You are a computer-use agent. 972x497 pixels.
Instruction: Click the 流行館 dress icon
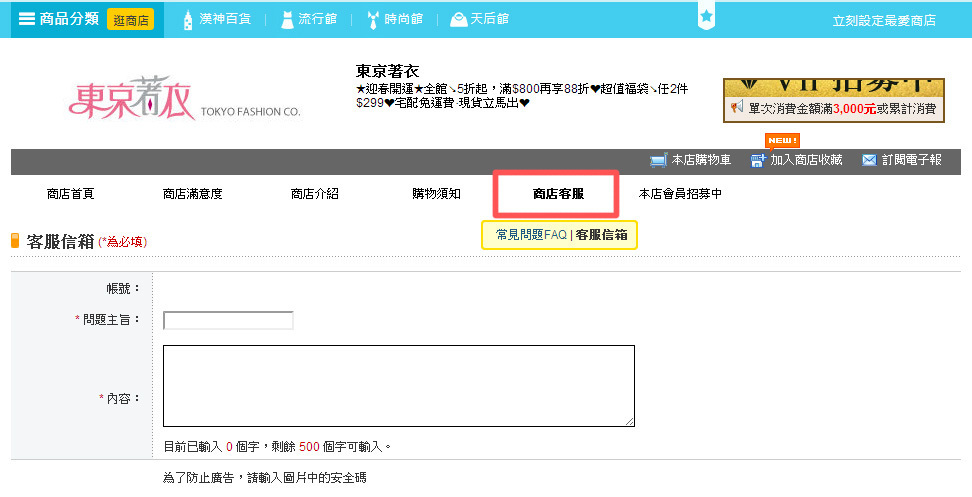[x=287, y=20]
